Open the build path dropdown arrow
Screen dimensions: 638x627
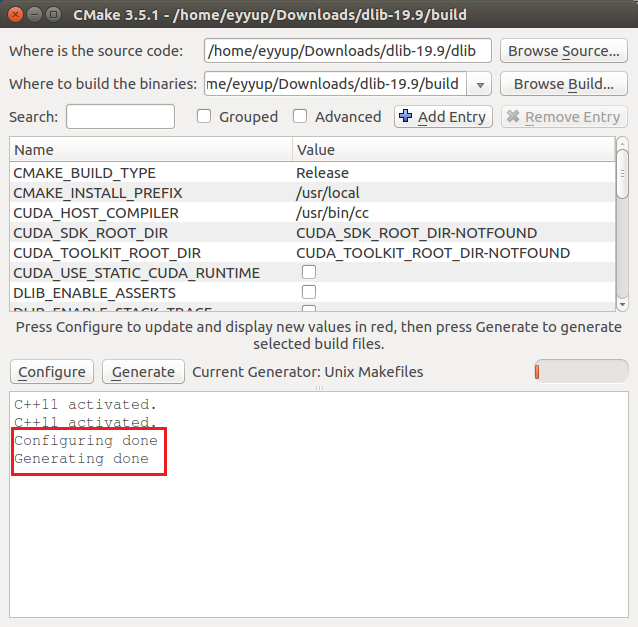480,84
